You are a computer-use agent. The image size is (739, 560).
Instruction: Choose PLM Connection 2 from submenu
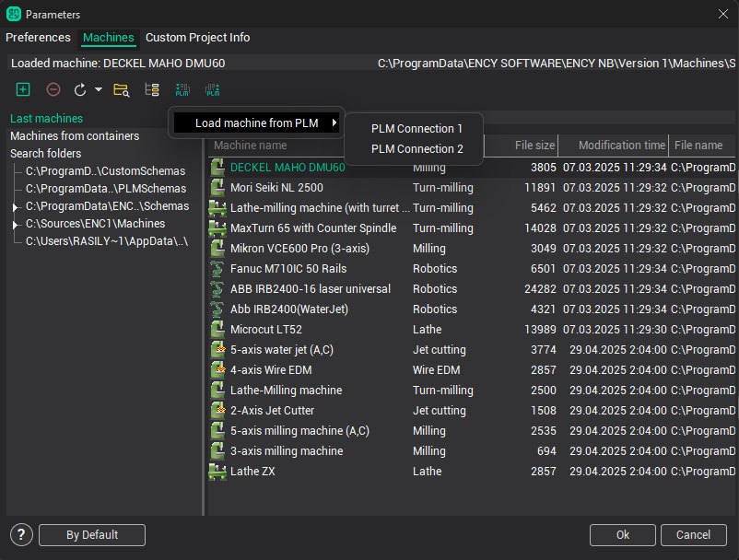point(416,149)
